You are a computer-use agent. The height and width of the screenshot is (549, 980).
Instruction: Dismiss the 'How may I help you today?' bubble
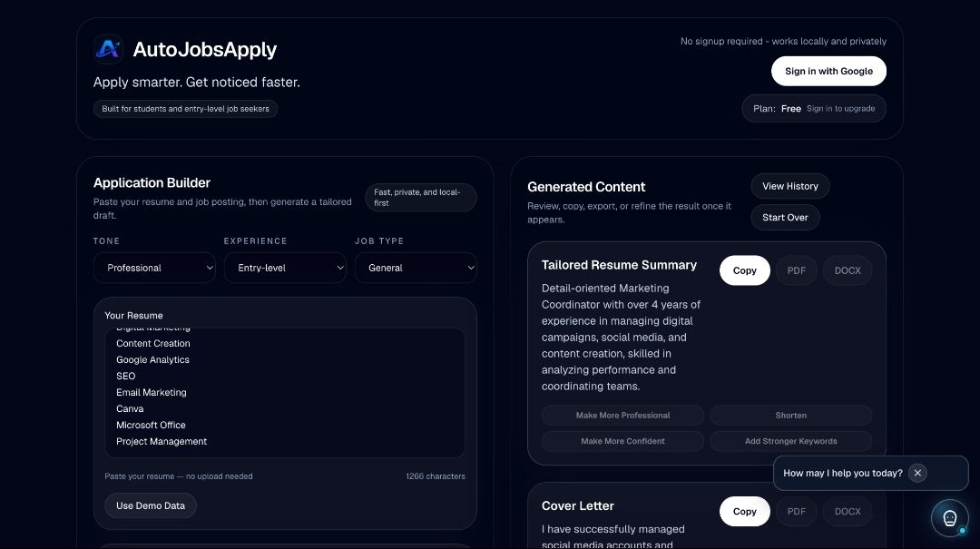[x=917, y=474]
